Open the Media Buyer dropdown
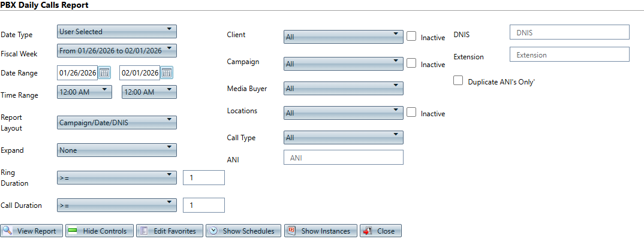This screenshot has height=248, width=644. [343, 88]
